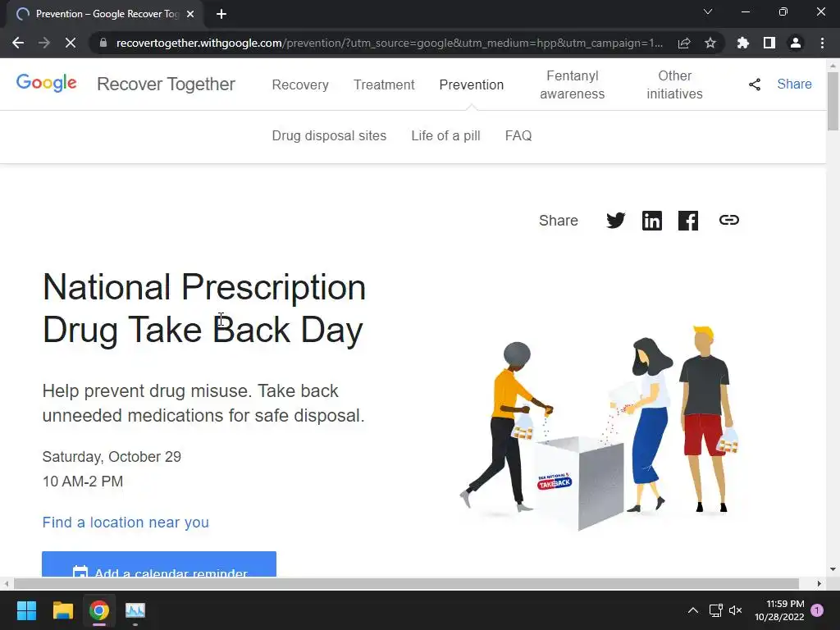The image size is (840, 630).
Task: Share page on LinkedIn
Action: click(652, 220)
